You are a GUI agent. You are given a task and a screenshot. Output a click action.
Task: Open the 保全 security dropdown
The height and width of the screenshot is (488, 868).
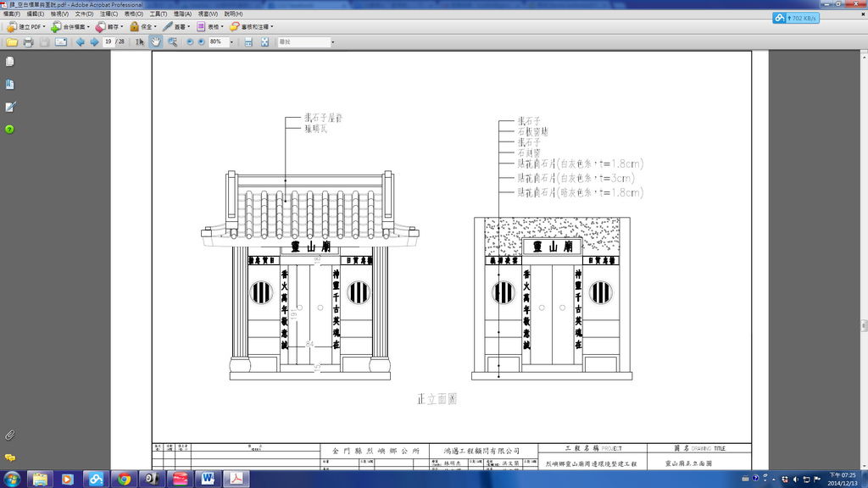pos(143,26)
